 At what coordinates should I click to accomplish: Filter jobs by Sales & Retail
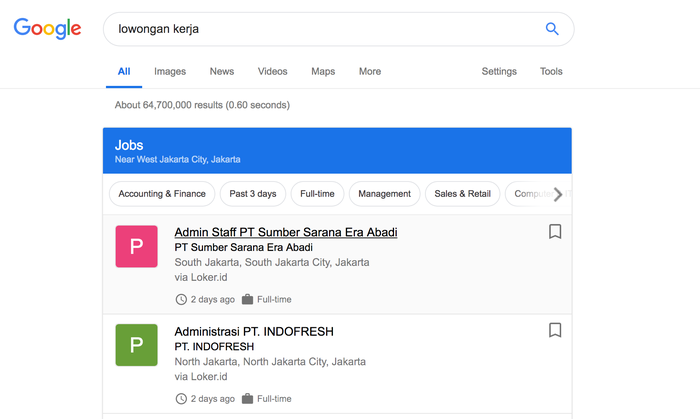click(x=462, y=194)
